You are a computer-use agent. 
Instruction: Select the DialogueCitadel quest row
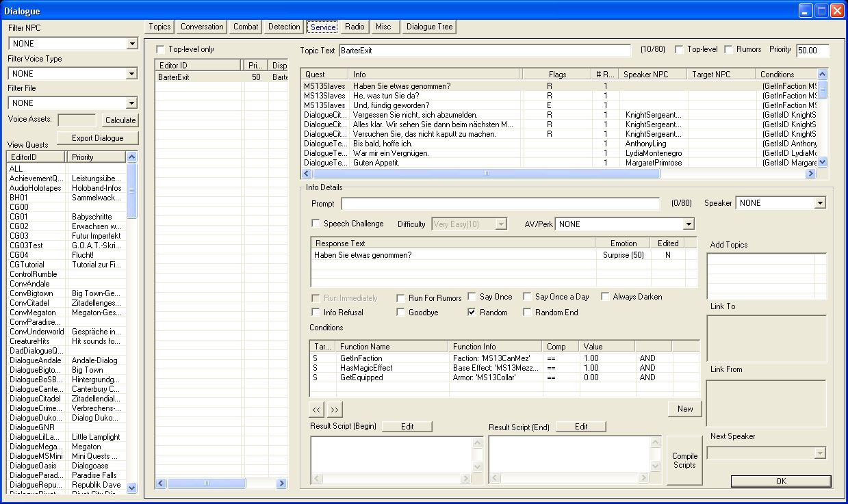(67, 399)
